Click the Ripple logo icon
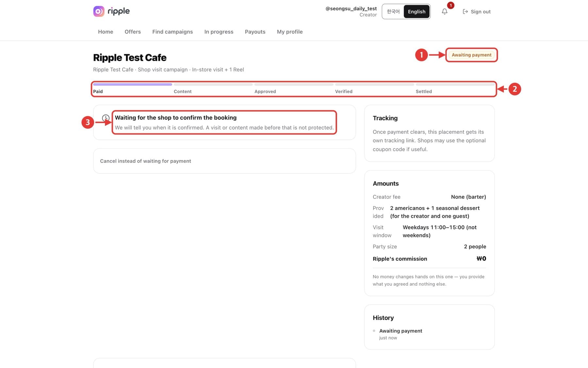Screen dimensions: 588x368 coord(99,11)
